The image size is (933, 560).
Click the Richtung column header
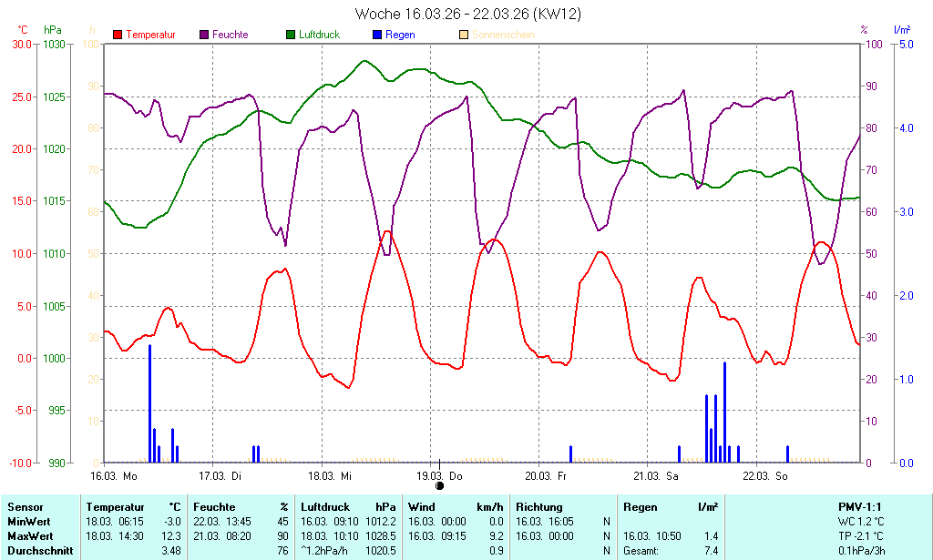pyautogui.click(x=539, y=507)
